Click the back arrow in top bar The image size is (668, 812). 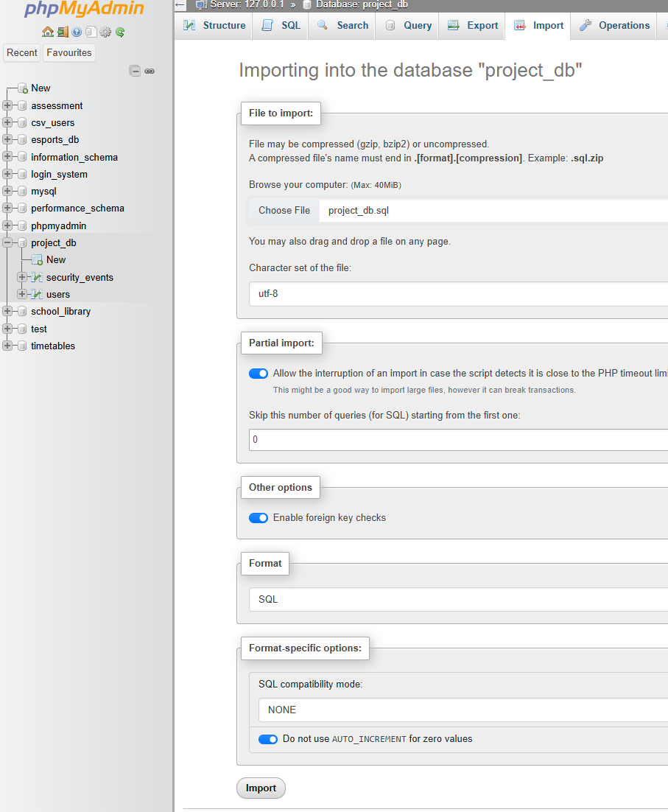coord(180,5)
